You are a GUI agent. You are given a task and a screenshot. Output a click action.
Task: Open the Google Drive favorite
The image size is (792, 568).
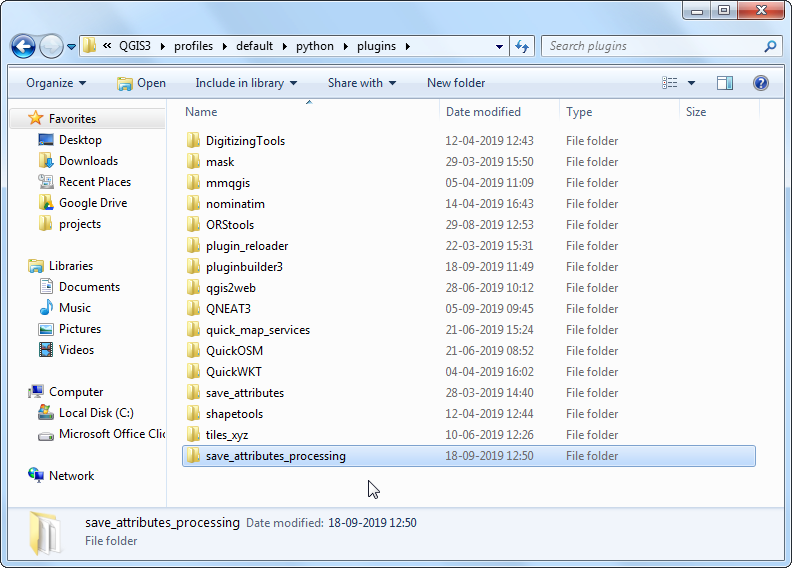92,203
